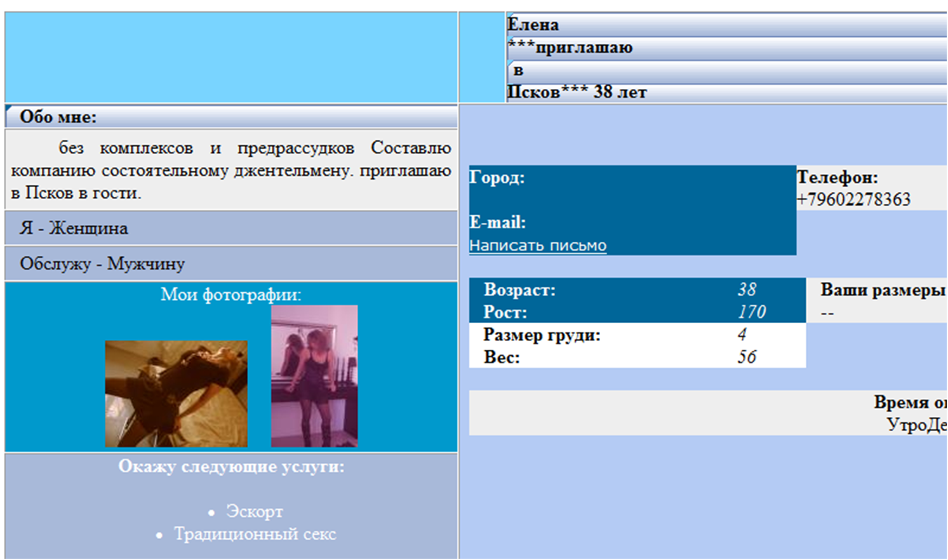Click the "Эскорт" list item
Image resolution: width=948 pixels, height=560 pixels.
254,512
